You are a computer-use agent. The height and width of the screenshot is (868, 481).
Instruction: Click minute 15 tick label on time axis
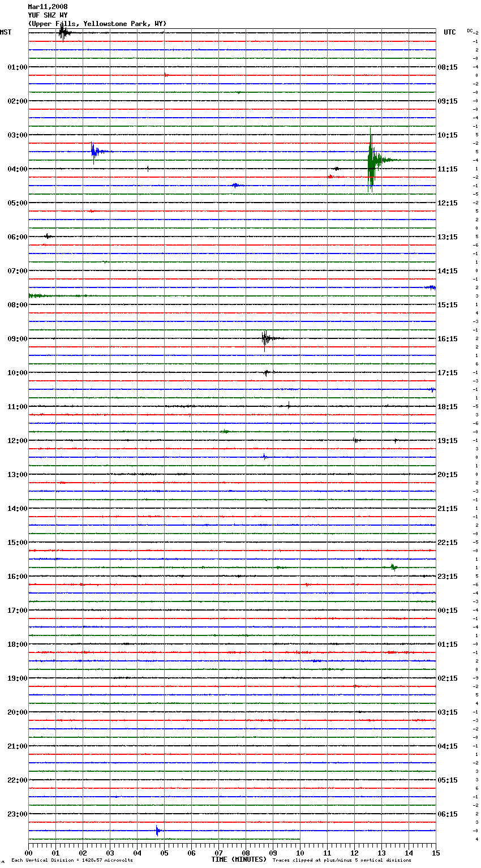coord(436,853)
